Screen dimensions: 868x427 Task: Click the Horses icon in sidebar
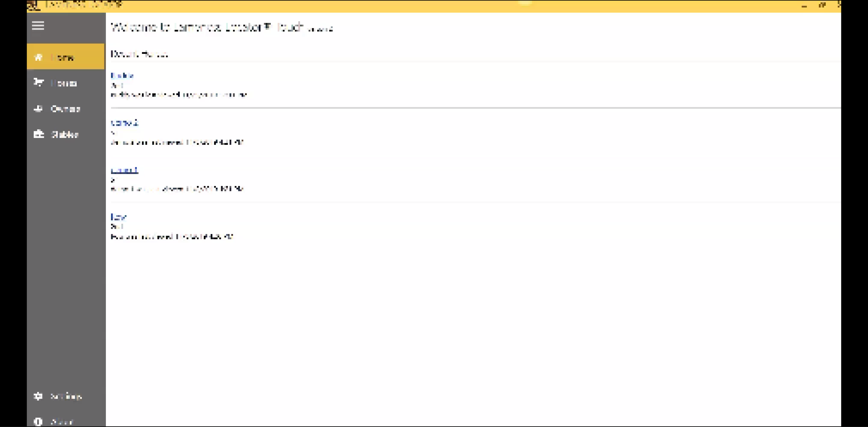[x=38, y=82]
